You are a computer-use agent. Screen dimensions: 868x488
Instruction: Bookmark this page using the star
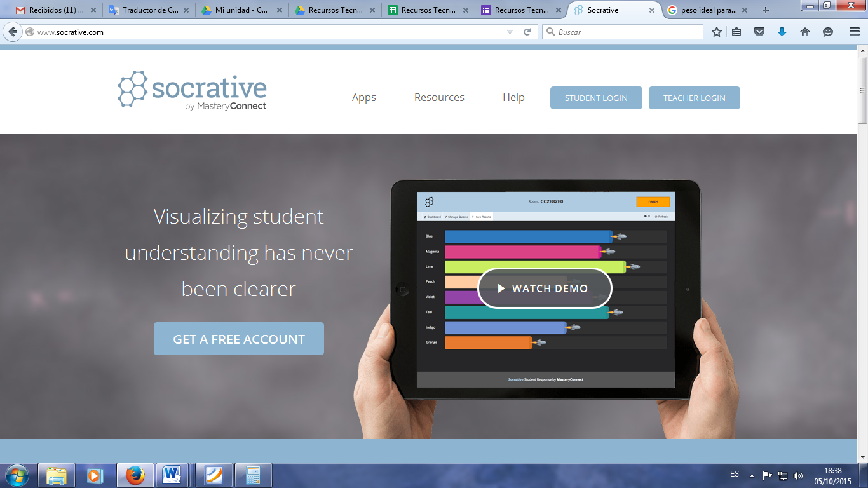717,31
